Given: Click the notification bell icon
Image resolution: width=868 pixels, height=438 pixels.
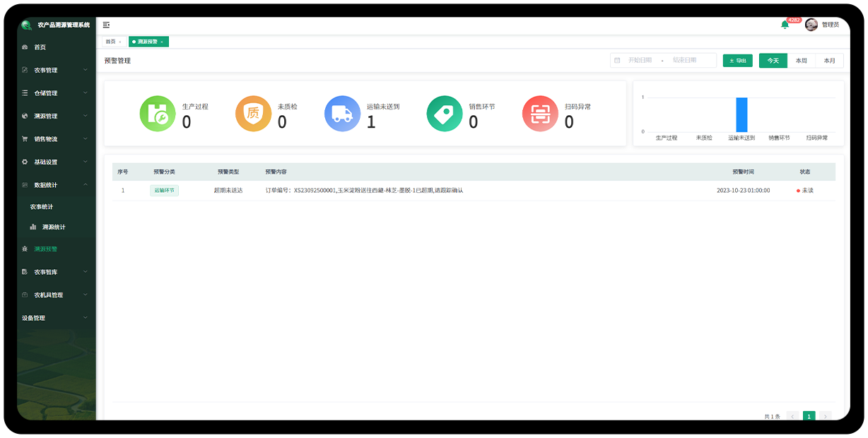Looking at the screenshot, I should point(785,25).
